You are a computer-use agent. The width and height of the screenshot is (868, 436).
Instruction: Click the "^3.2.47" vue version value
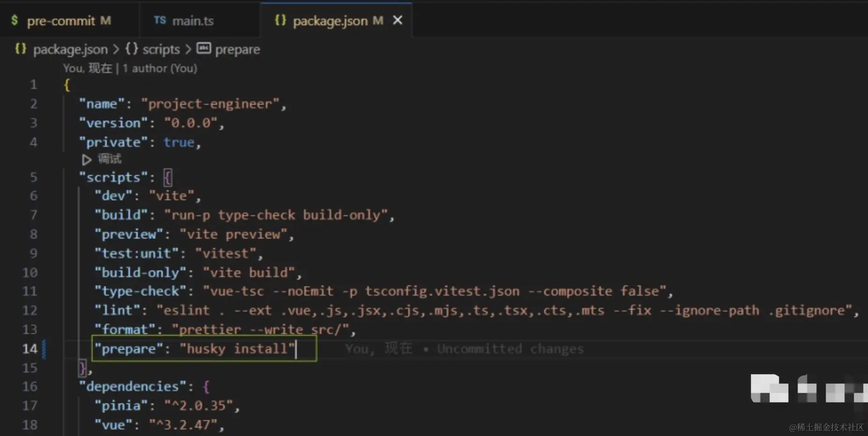pyautogui.click(x=183, y=425)
